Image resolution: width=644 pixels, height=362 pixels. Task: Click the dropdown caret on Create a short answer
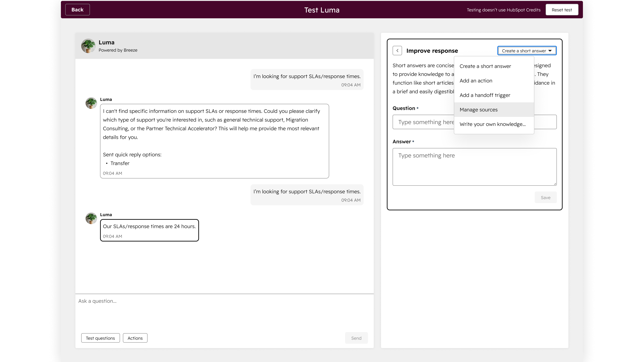pos(550,51)
